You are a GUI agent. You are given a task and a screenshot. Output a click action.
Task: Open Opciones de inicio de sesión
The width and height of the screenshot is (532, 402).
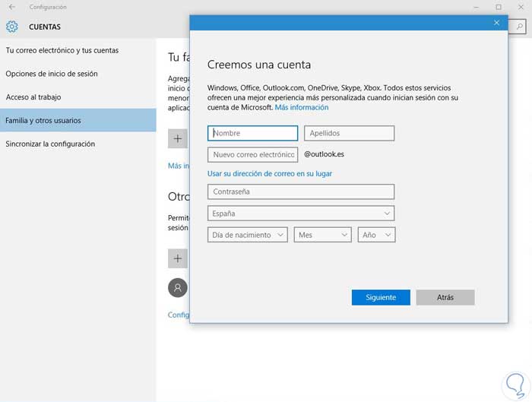pos(52,74)
